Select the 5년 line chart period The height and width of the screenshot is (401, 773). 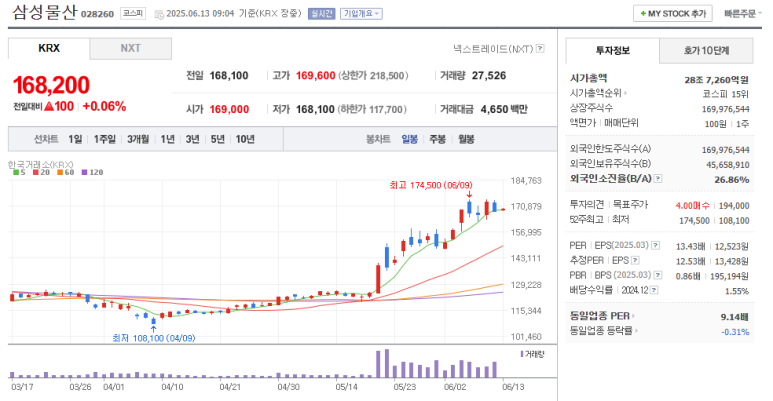[x=217, y=139]
